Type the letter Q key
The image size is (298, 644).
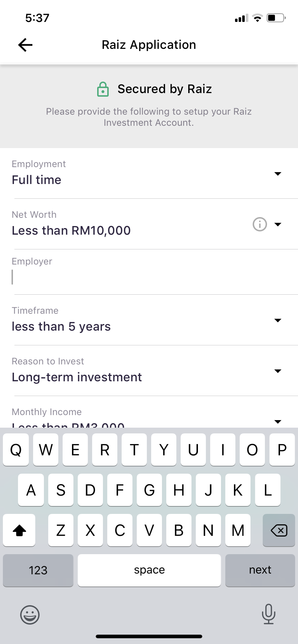16,450
